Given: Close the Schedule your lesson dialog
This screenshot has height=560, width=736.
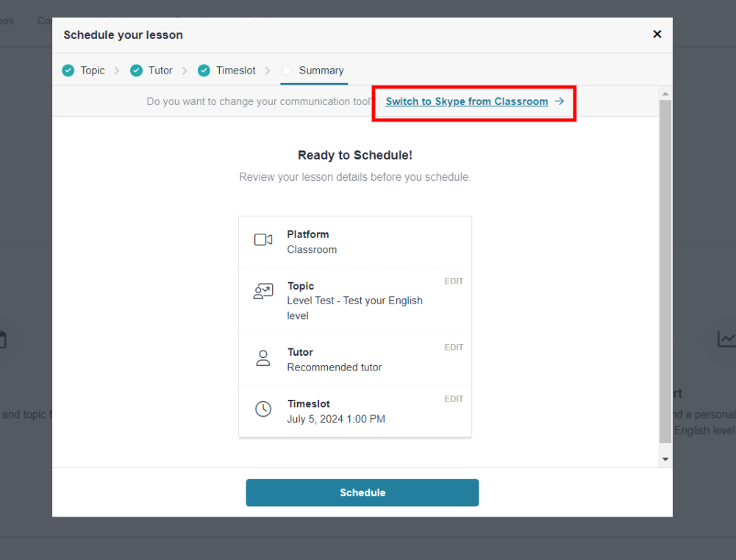Looking at the screenshot, I should pos(657,35).
